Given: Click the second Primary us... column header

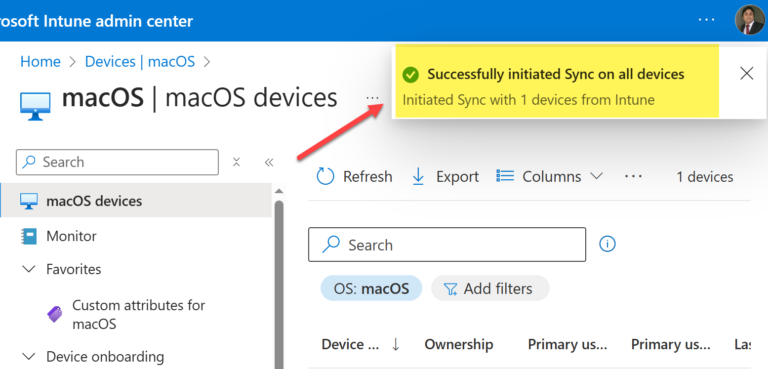Looking at the screenshot, I should tap(671, 344).
